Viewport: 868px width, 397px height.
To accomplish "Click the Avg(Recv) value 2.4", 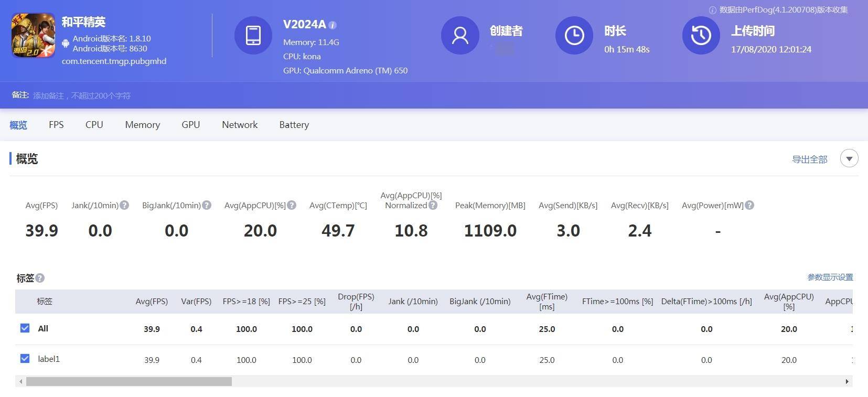I will point(640,231).
